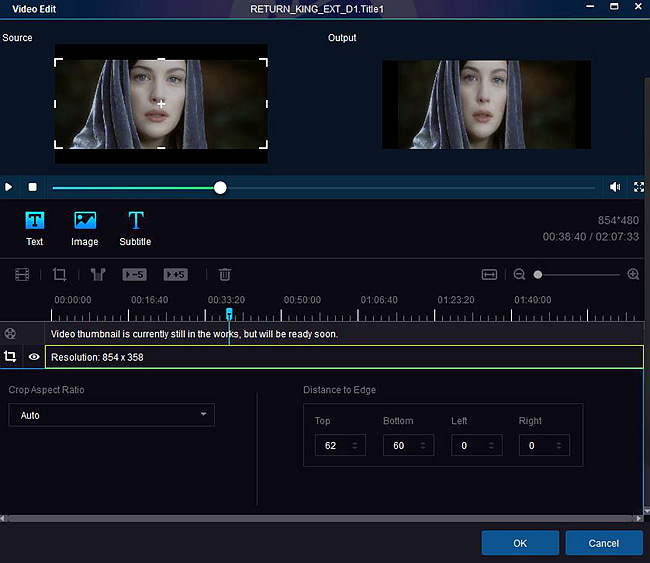Screen dimensions: 650x563
Task: Click the video thumbnail track message
Action: coord(194,334)
